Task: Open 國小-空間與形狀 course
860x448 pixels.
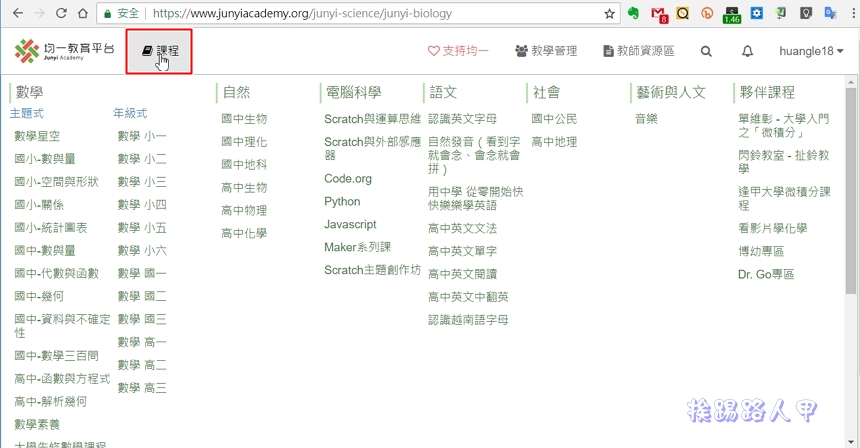Action: tap(56, 182)
